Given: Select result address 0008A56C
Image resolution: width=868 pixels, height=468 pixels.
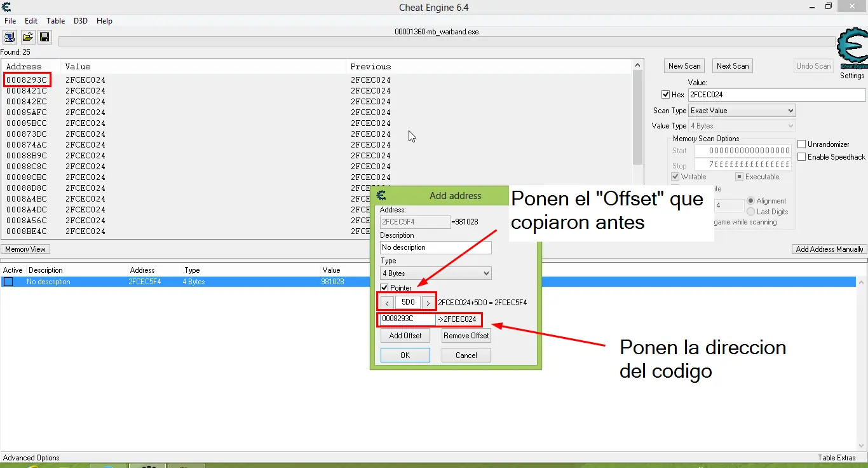Looking at the screenshot, I should (27, 221).
